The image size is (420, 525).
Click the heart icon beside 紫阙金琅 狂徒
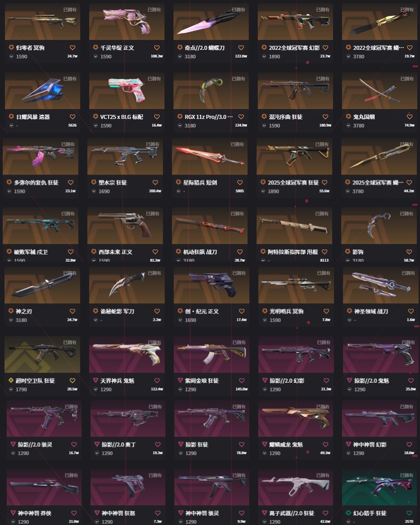(x=242, y=381)
